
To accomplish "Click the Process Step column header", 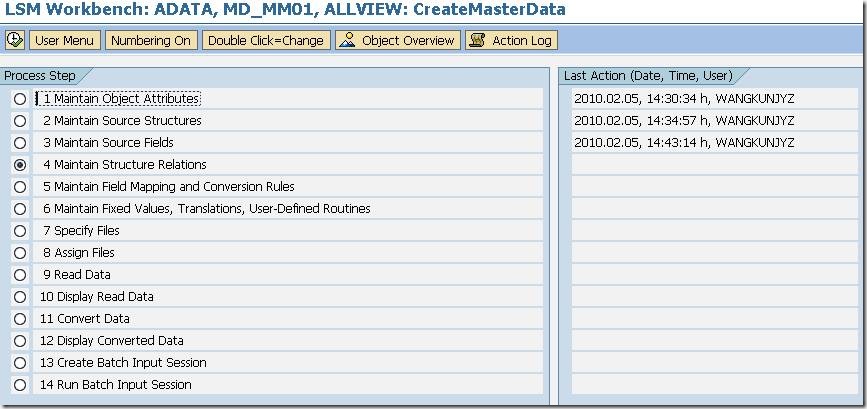I will [40, 76].
